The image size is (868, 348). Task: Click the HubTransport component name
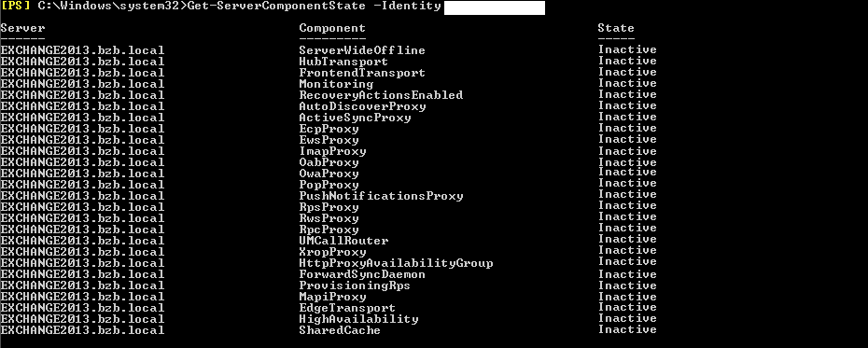pyautogui.click(x=343, y=62)
